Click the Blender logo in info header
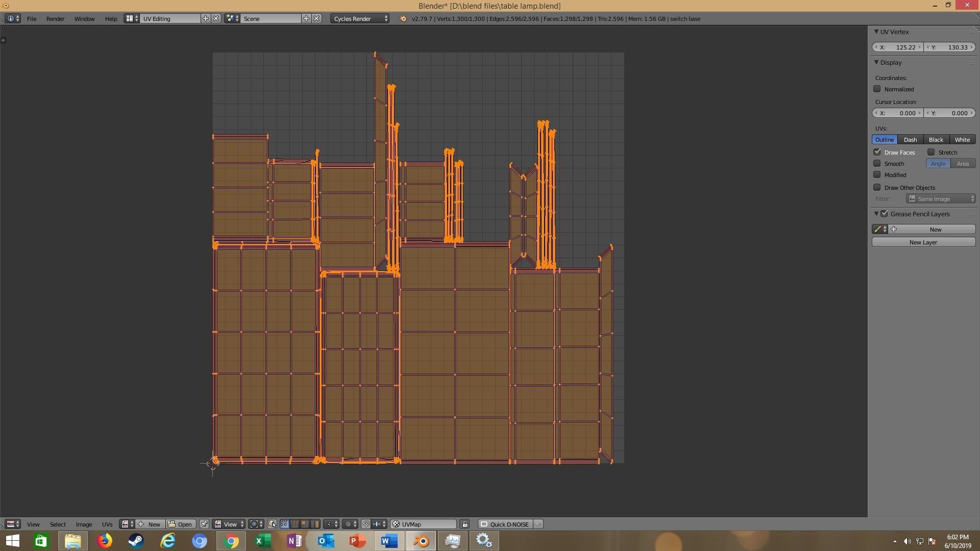This screenshot has width=980, height=551. (x=402, y=18)
